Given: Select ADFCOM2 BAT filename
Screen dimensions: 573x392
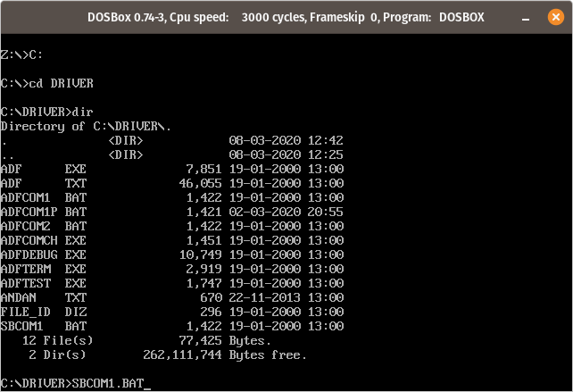Looking at the screenshot, I should tap(44, 226).
